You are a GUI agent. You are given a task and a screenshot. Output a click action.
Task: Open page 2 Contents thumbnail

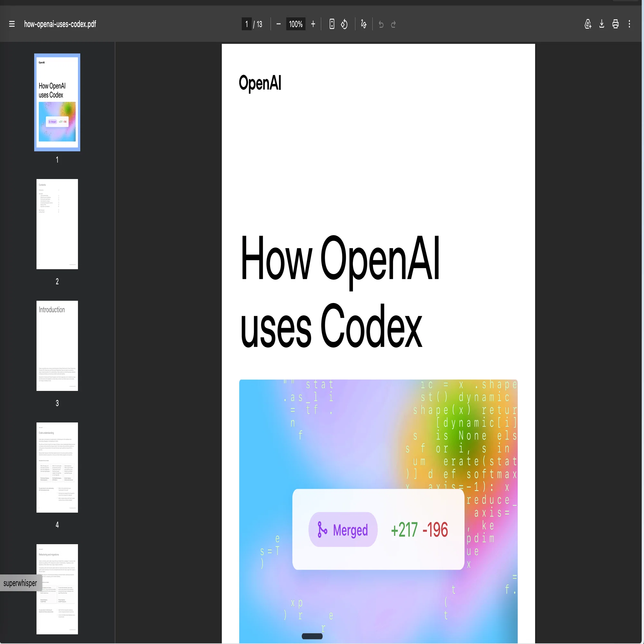57,224
